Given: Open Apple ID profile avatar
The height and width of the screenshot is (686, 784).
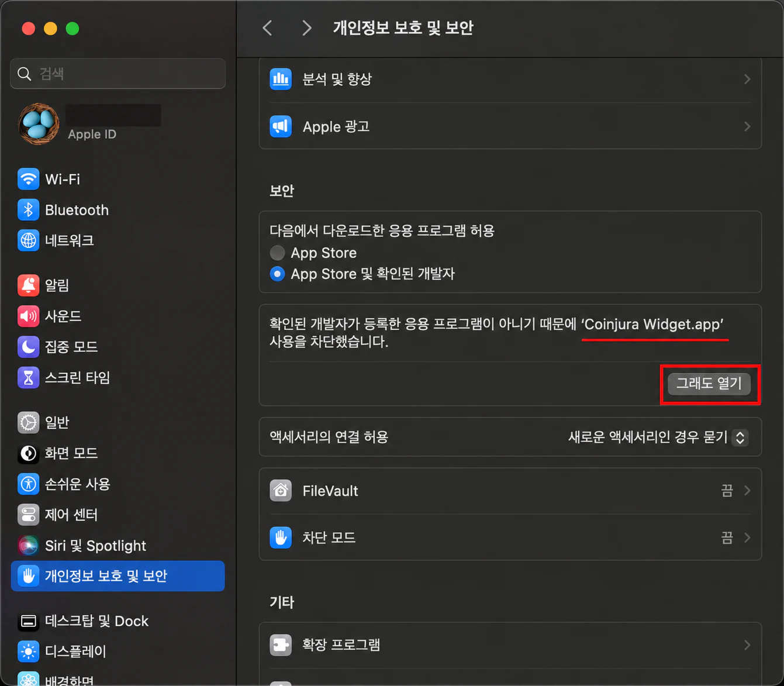Looking at the screenshot, I should tap(39, 123).
